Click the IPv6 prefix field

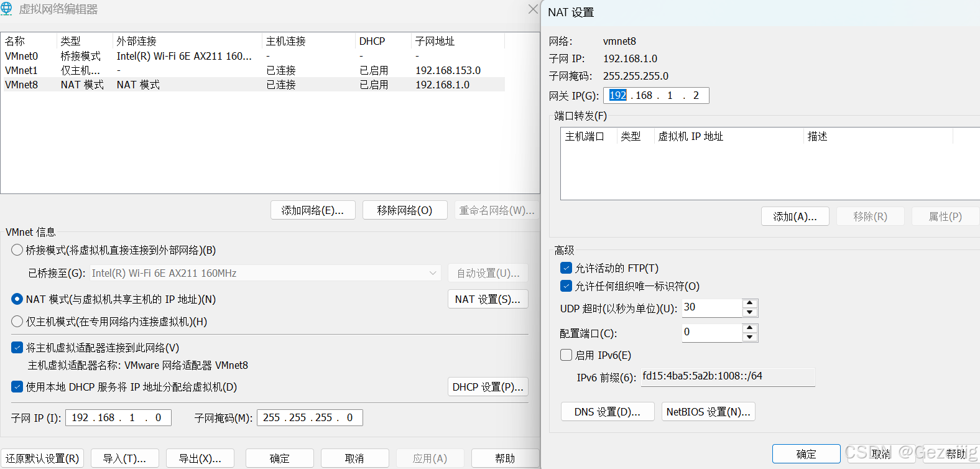tap(728, 377)
